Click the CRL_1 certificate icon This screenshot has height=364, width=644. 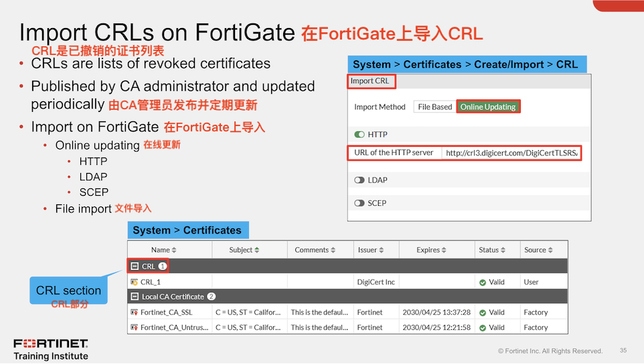click(x=134, y=282)
